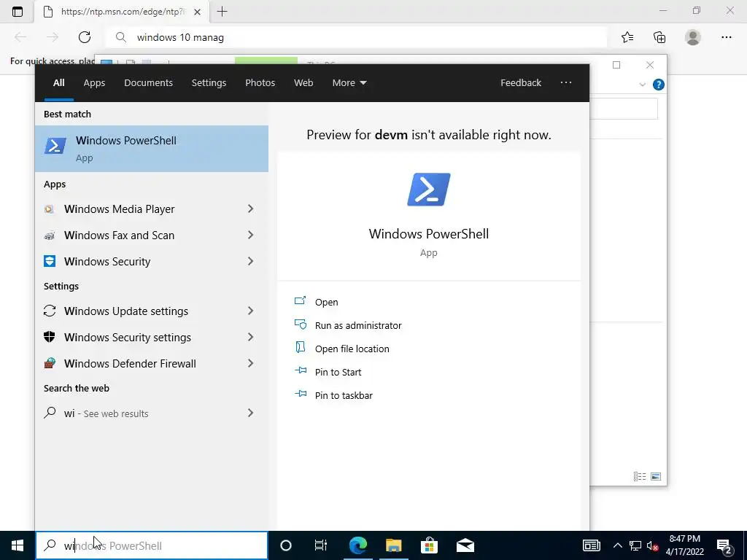Show hidden system tray icons
747x560 pixels.
pyautogui.click(x=617, y=545)
